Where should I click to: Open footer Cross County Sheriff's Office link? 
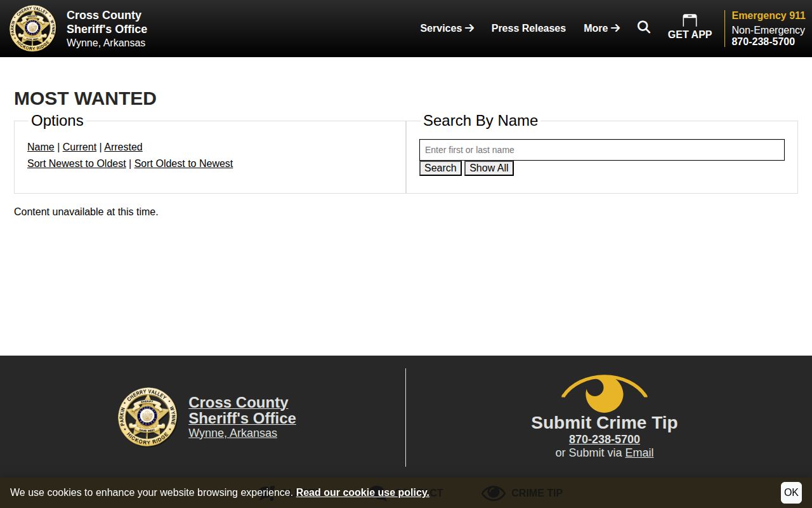[x=242, y=410]
